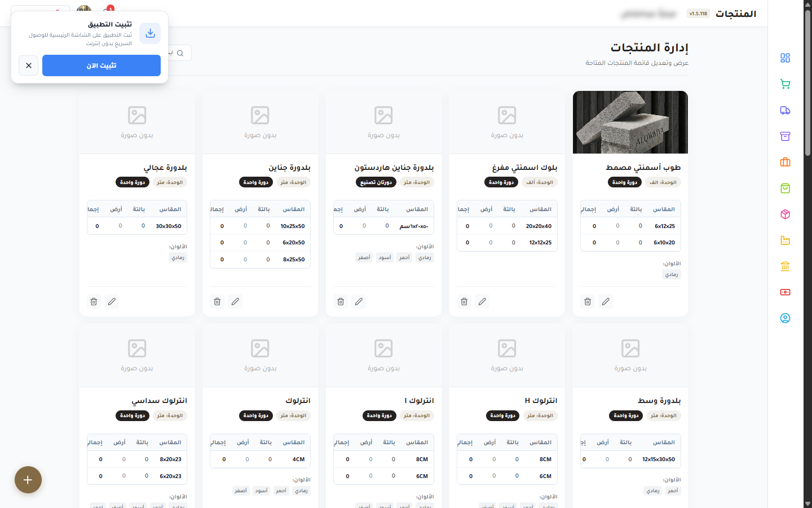The width and height of the screenshot is (812, 508).
Task: Select the 8x25x50 size row
Action: coord(260,260)
